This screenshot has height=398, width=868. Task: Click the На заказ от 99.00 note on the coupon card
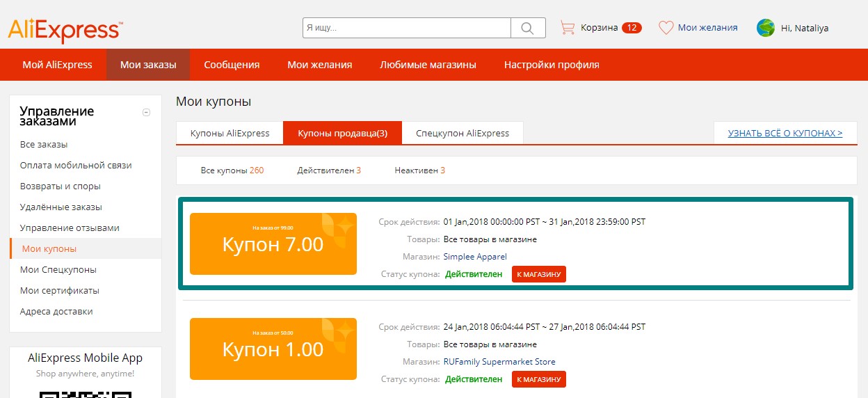[273, 228]
